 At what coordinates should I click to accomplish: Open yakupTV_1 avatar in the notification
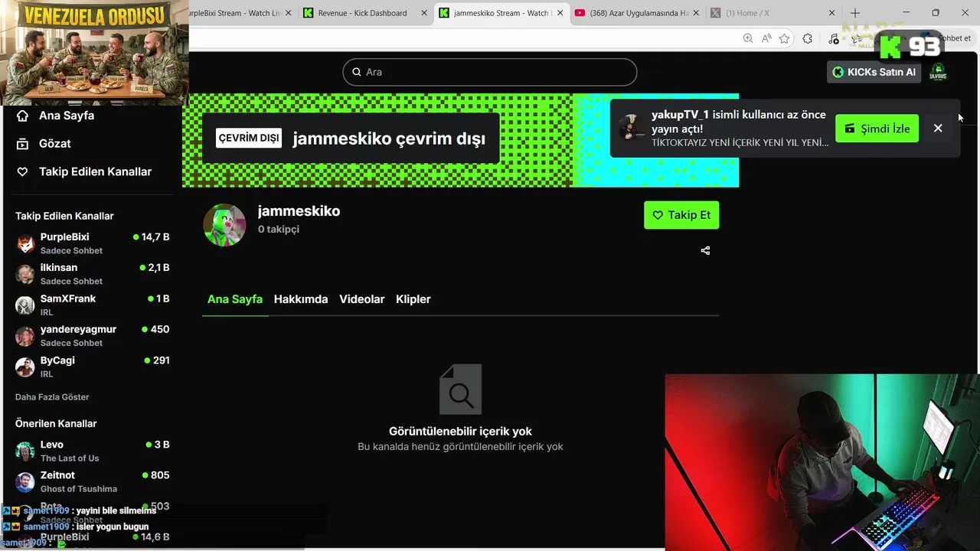point(632,128)
